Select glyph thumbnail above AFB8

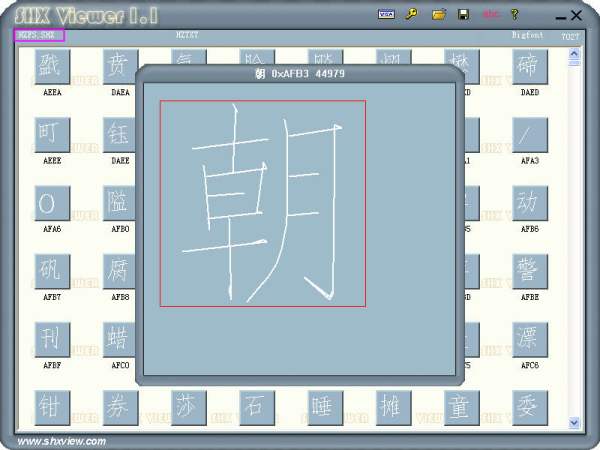click(119, 271)
